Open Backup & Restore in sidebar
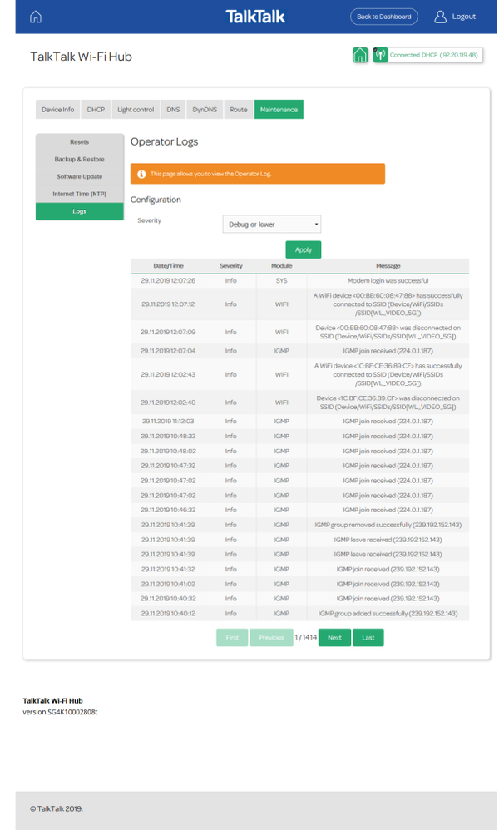 [x=80, y=160]
